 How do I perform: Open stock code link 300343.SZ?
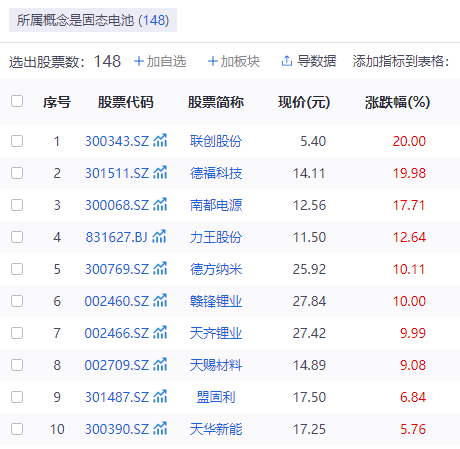(x=117, y=141)
